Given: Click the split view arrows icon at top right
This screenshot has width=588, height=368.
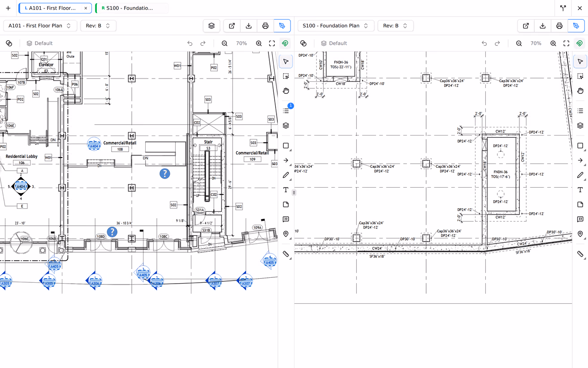Looking at the screenshot, I should (563, 8).
